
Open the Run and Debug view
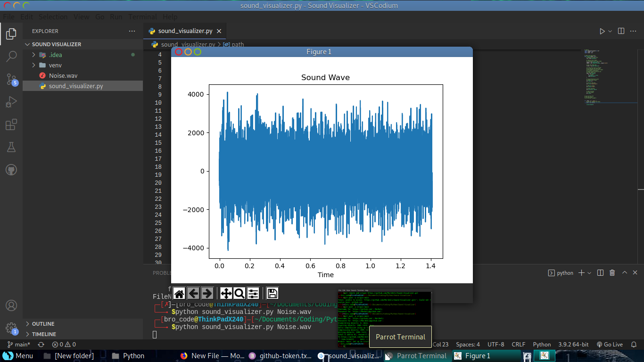(11, 102)
